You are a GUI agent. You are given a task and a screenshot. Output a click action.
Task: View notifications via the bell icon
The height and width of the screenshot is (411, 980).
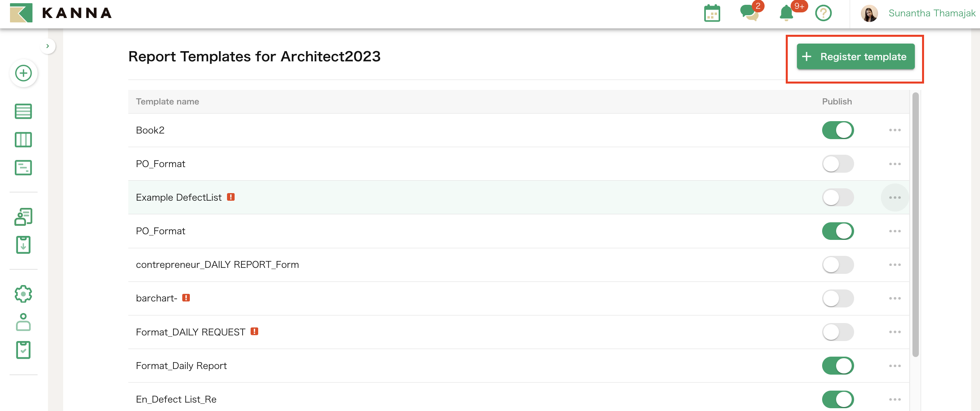point(786,13)
